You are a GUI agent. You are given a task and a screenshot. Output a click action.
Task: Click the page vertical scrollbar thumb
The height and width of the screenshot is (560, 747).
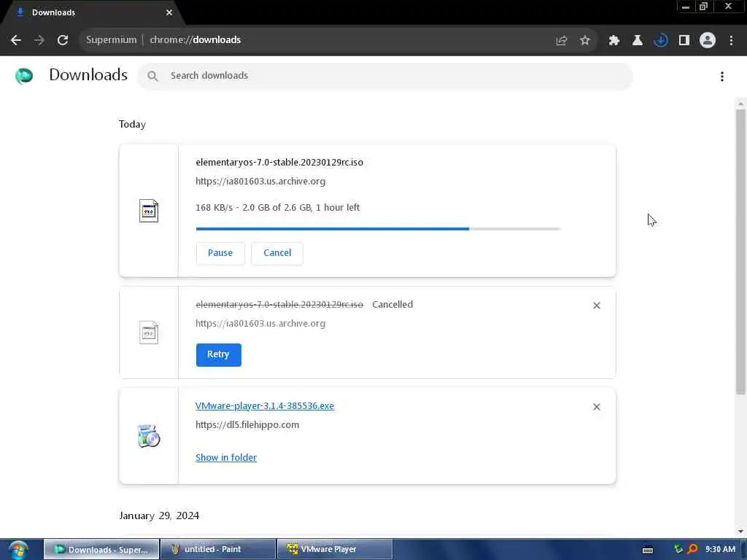point(740,252)
